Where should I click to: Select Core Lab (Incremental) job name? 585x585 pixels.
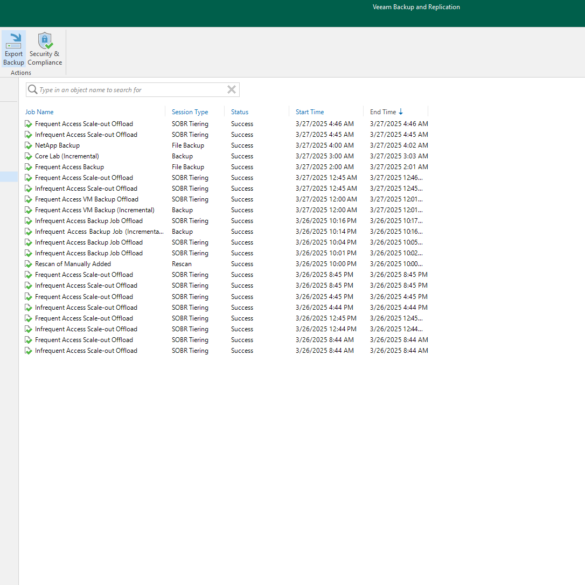[x=67, y=156]
